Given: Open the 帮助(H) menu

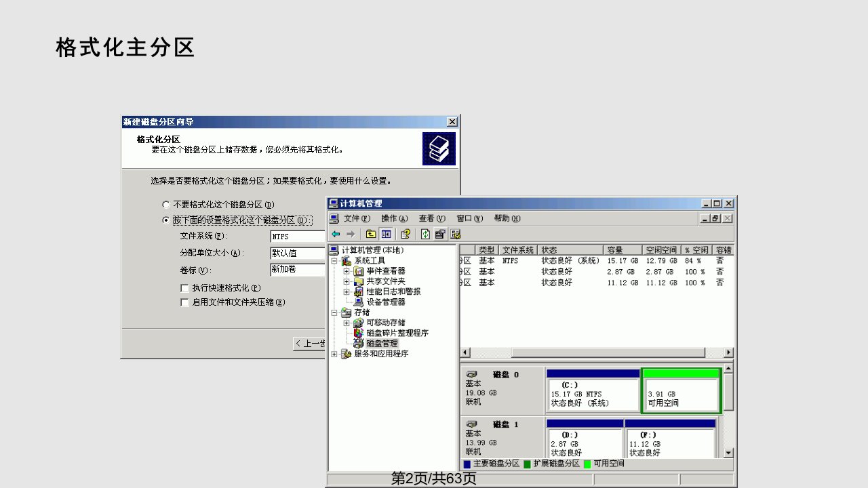Looking at the screenshot, I should tap(507, 218).
